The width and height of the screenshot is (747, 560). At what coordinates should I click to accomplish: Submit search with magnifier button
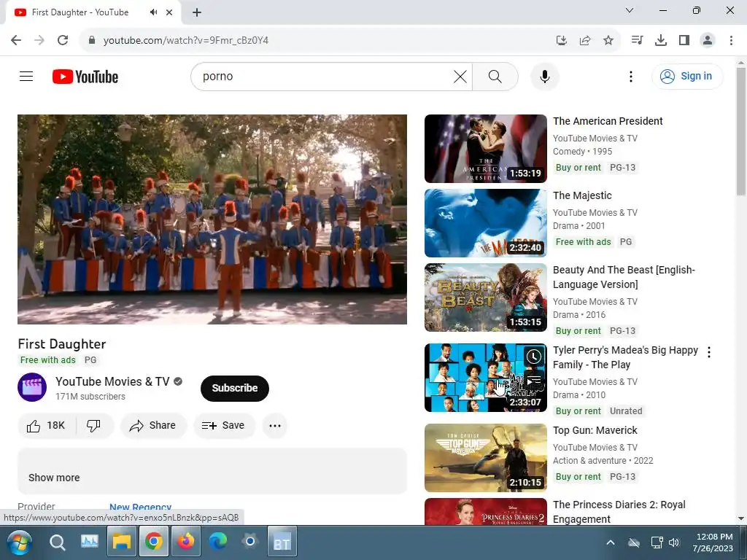click(495, 76)
